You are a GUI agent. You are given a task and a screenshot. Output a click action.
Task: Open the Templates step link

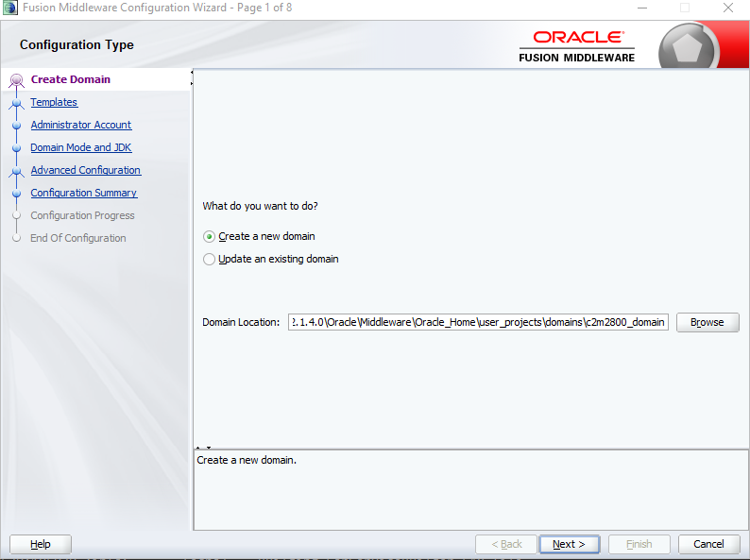tap(54, 102)
